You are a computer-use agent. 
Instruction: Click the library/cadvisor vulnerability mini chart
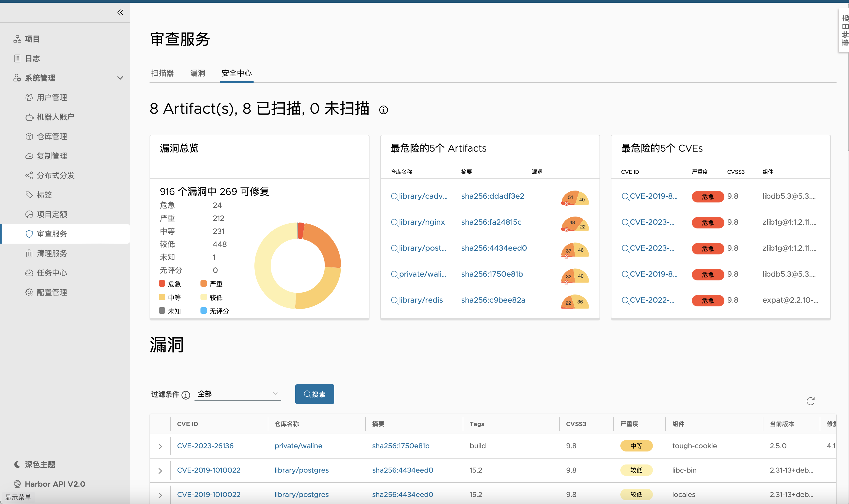(575, 198)
